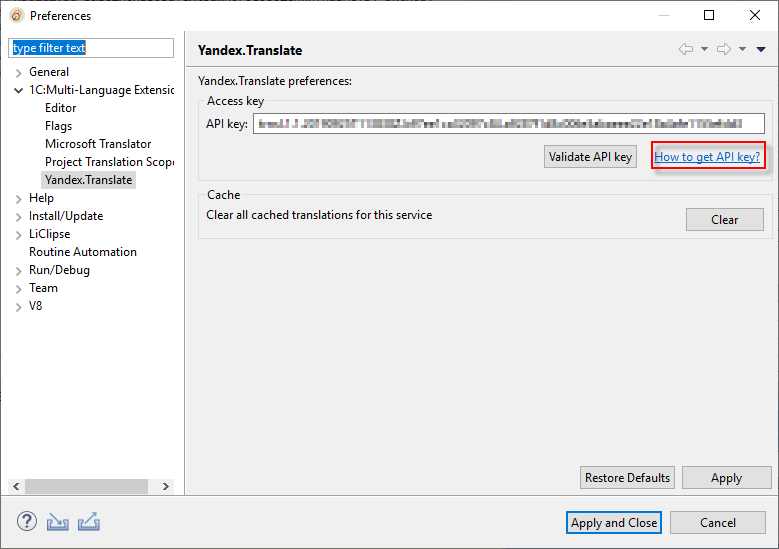Clear cached translations with Clear button
Screen dimensions: 779x549
click(x=724, y=220)
